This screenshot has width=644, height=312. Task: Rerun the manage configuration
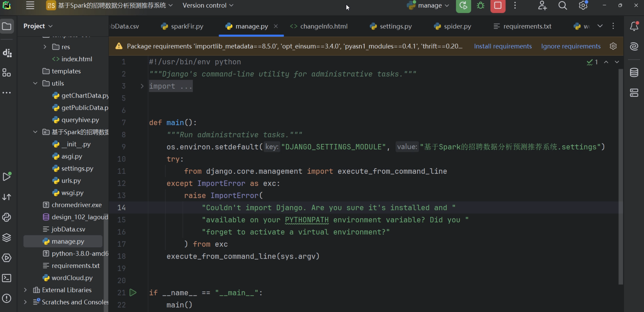pos(463,6)
